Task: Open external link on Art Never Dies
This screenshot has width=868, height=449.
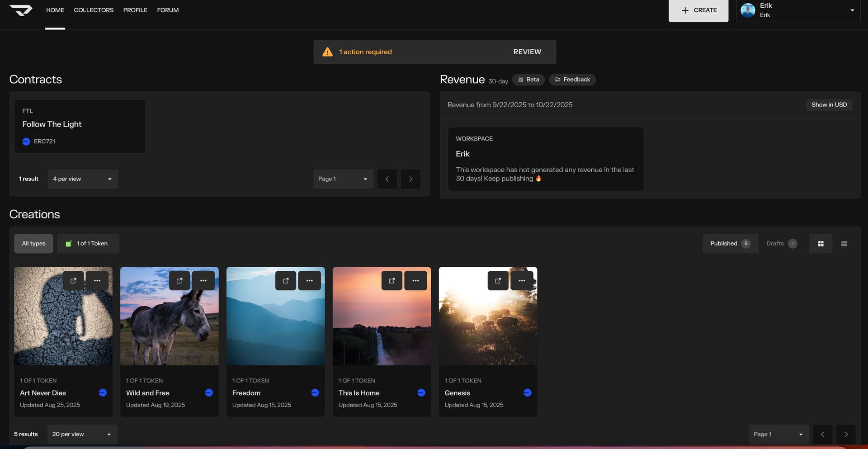Action: coord(73,281)
